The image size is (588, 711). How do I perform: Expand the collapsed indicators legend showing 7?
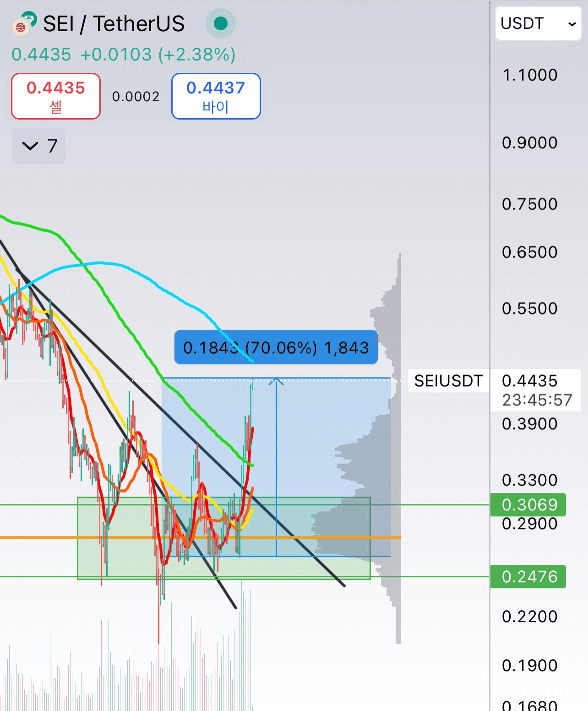point(39,146)
